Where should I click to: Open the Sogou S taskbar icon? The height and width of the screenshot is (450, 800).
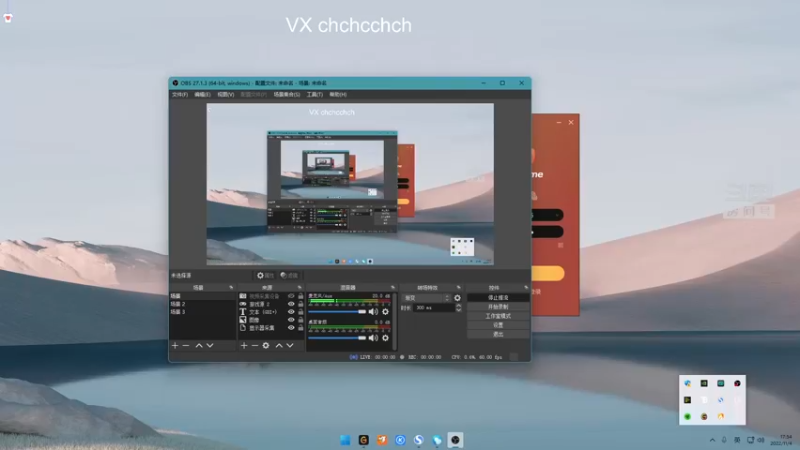(418, 440)
